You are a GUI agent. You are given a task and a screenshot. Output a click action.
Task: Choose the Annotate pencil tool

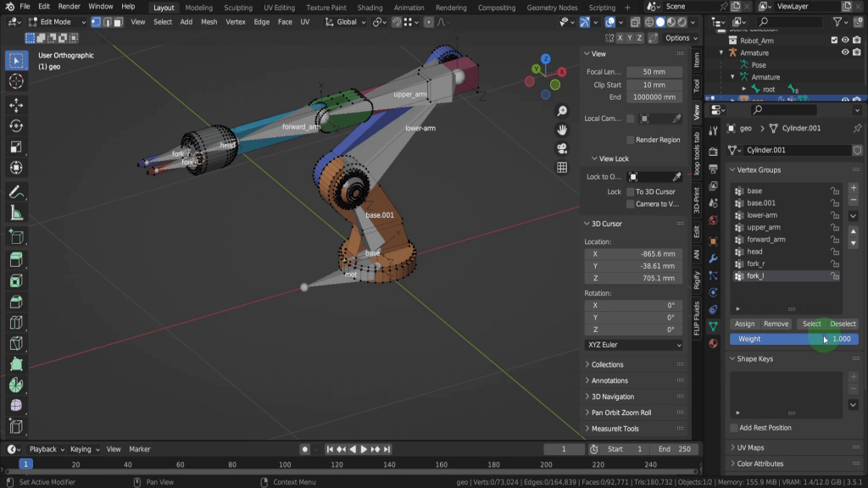tap(15, 192)
